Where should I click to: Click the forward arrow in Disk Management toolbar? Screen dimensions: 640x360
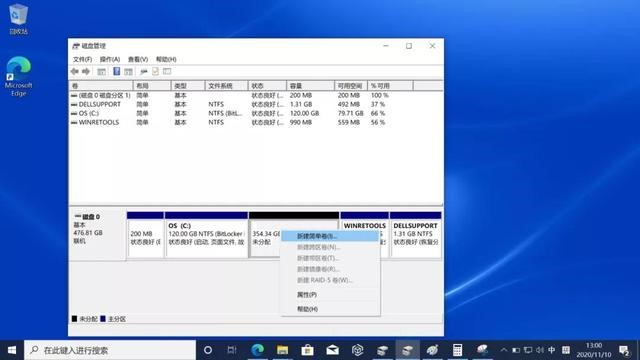(x=86, y=71)
